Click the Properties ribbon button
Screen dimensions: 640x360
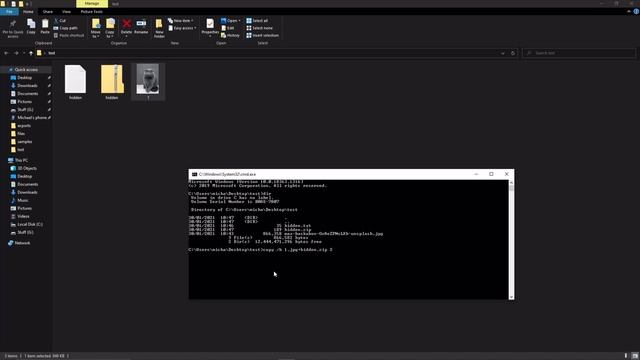[x=210, y=28]
